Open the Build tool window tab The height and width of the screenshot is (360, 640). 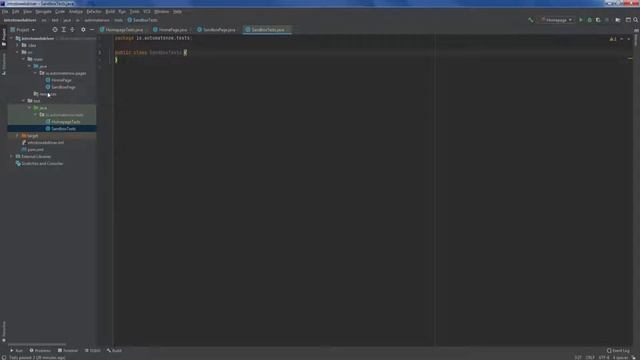[114, 351]
